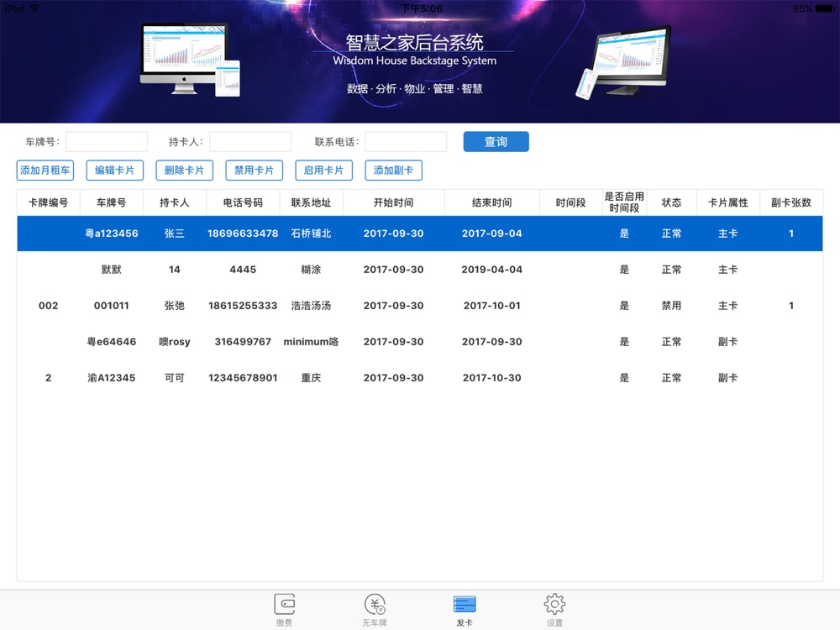
Task: Select the row with plate 粤e64646
Action: pos(112,342)
